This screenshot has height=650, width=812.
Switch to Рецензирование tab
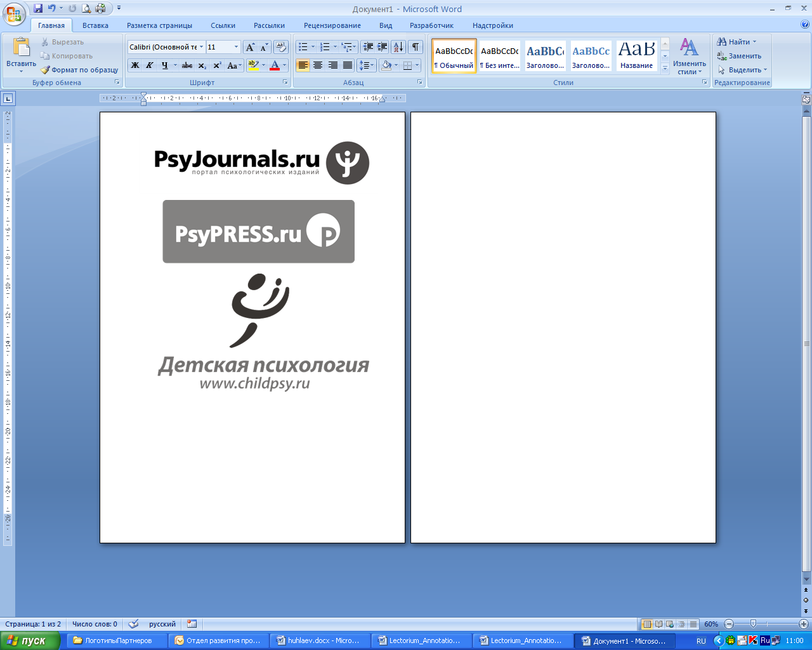pos(332,25)
